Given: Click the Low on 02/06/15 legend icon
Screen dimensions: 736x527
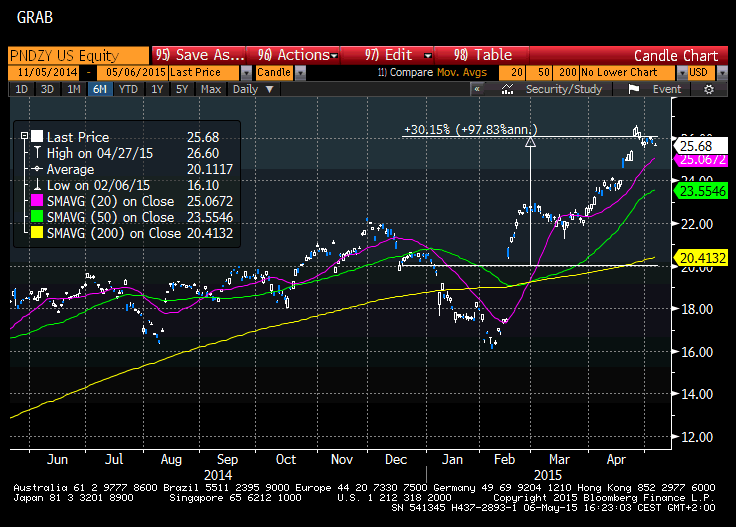Looking at the screenshot, I should [37, 184].
